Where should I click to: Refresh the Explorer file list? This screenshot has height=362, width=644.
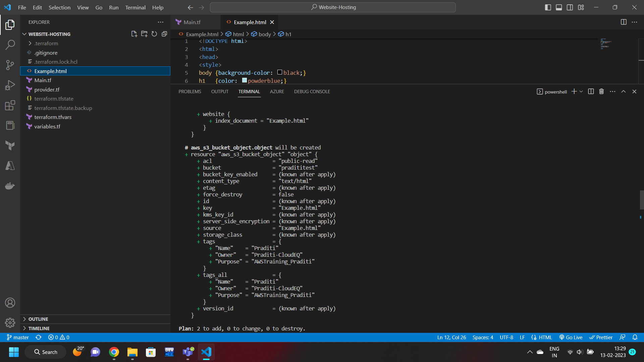point(154,34)
